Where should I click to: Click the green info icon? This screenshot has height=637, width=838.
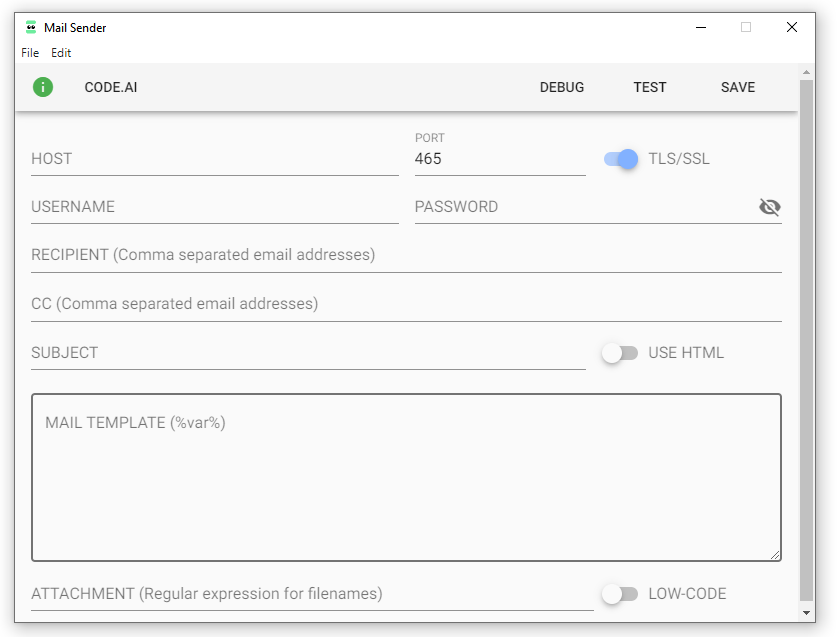pos(43,87)
